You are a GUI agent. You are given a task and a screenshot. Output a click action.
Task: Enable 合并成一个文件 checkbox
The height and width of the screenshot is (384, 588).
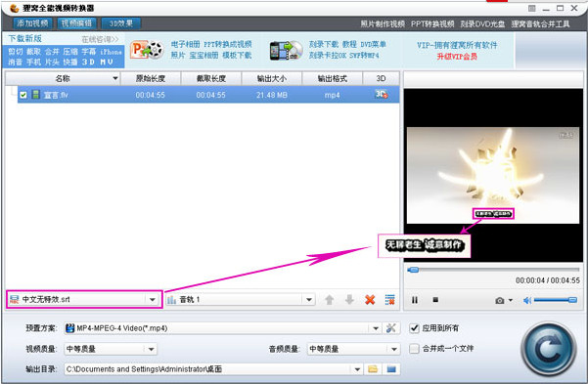[414, 349]
